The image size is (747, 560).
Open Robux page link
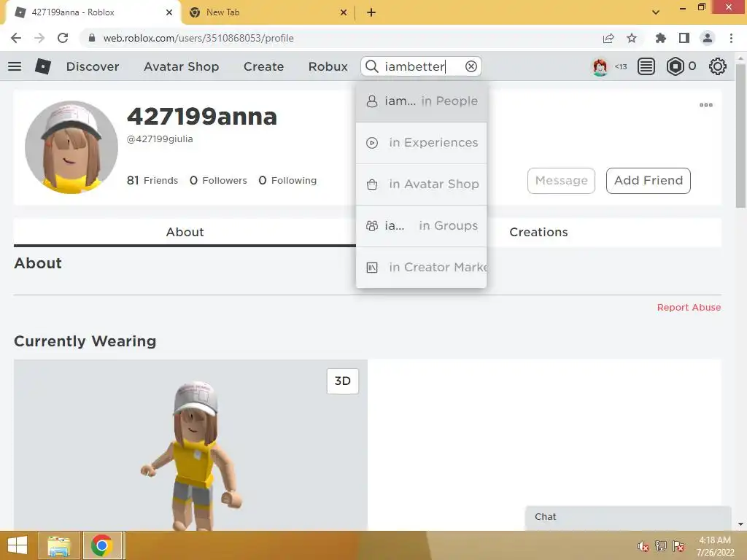(328, 66)
